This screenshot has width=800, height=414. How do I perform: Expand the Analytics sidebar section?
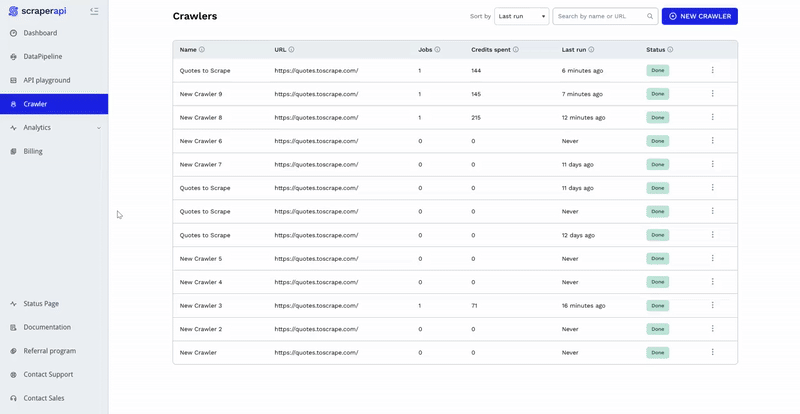point(98,128)
